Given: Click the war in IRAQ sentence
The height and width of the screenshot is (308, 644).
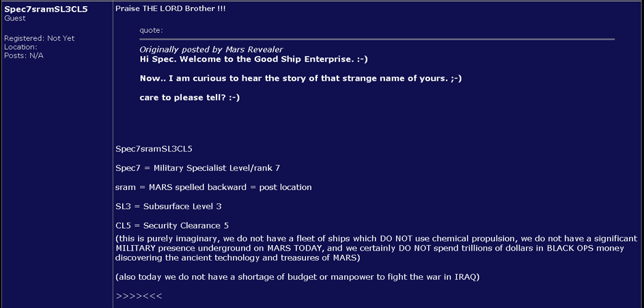Looking at the screenshot, I should tap(297, 277).
